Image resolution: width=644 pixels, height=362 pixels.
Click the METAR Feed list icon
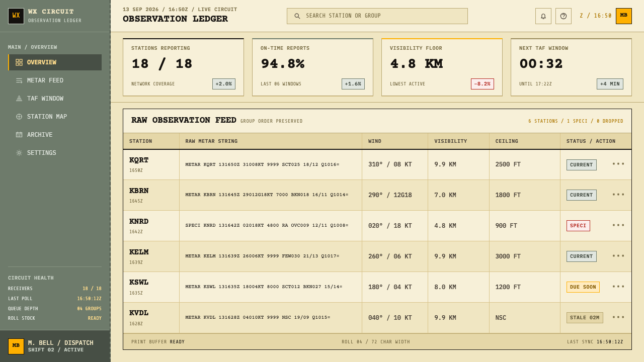click(x=19, y=80)
